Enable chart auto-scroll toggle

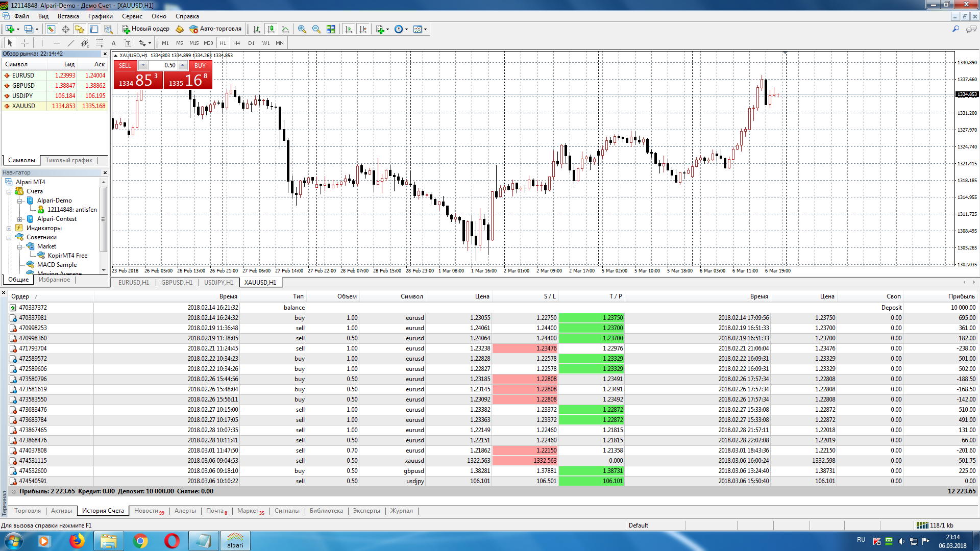point(349,29)
